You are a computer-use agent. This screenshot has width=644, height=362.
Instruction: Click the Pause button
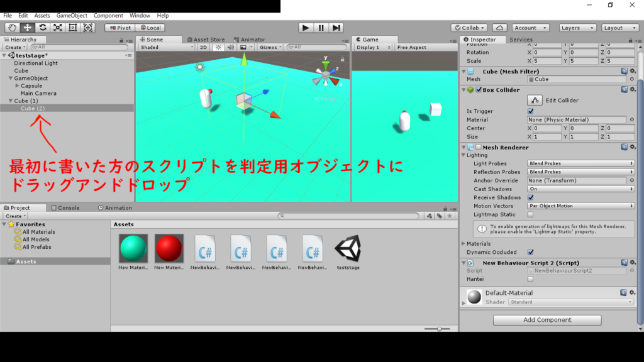click(x=321, y=28)
